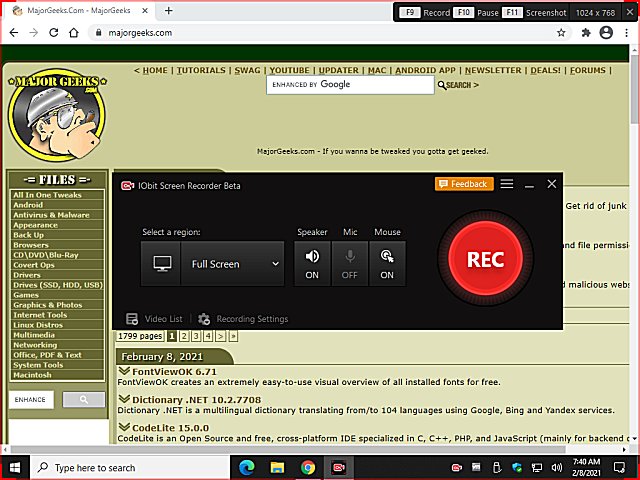The image size is (640, 480).
Task: Click F9 Record in capture bar
Action: [x=424, y=13]
